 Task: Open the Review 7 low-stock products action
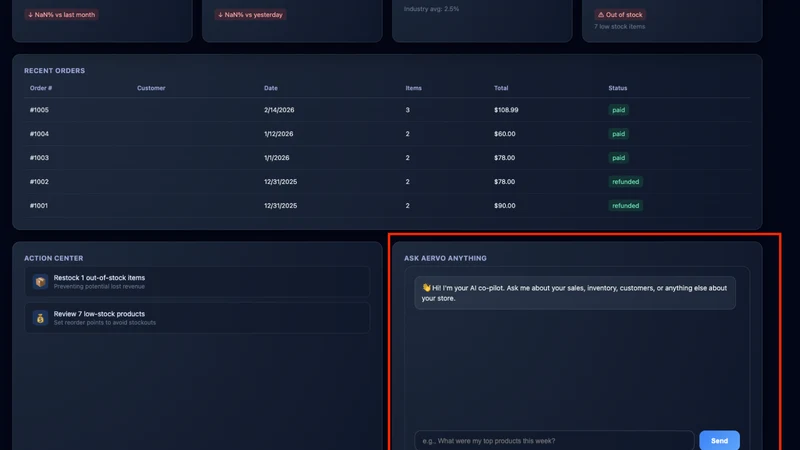197,318
